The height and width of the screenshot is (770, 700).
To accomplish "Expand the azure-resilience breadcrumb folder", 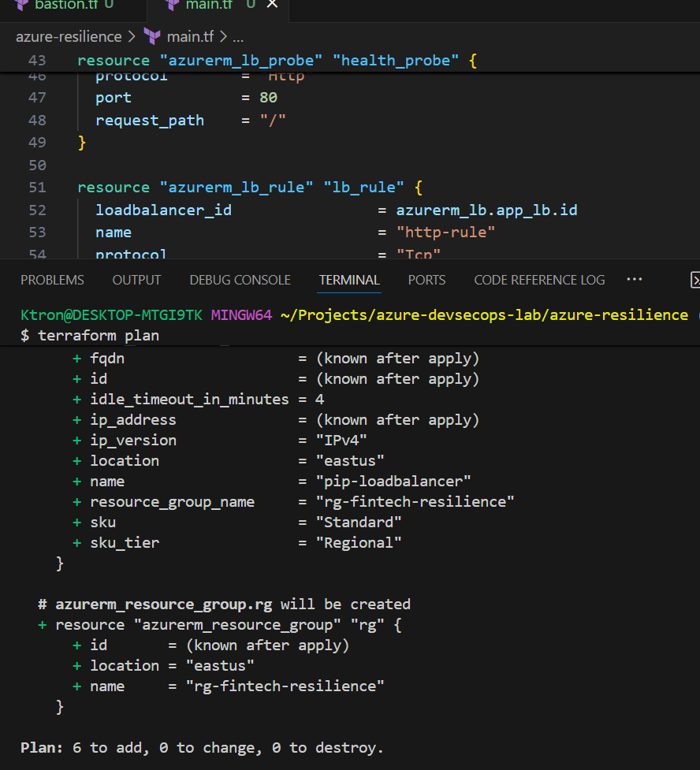I will pyautogui.click(x=69, y=37).
